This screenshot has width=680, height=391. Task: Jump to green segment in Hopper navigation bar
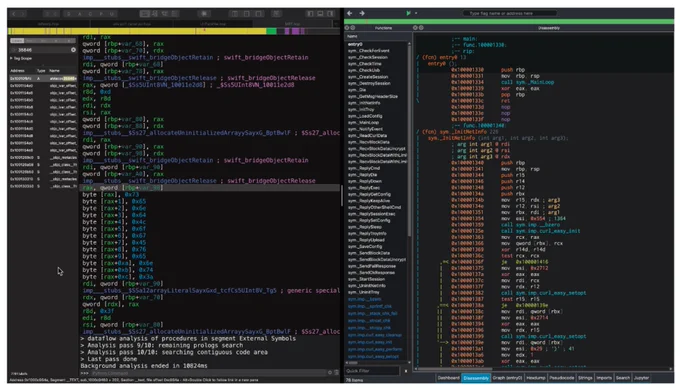coord(271,31)
